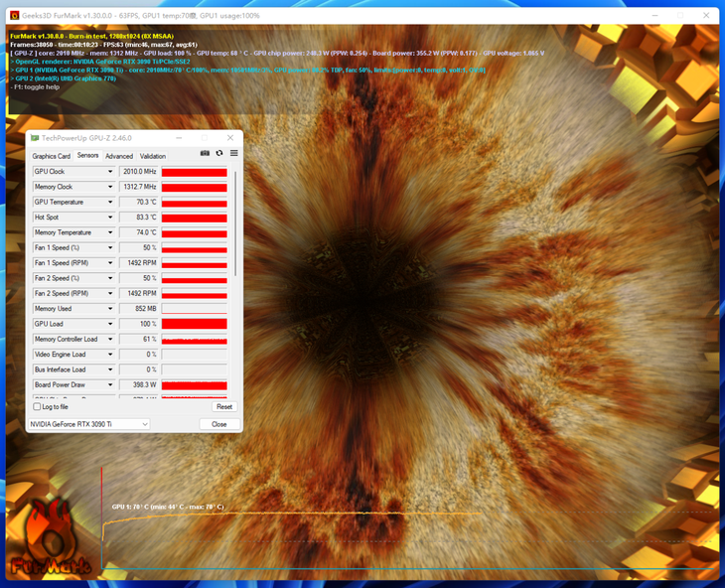Expand the Board Power Draw dropdown
725x588 pixels.
110,385
